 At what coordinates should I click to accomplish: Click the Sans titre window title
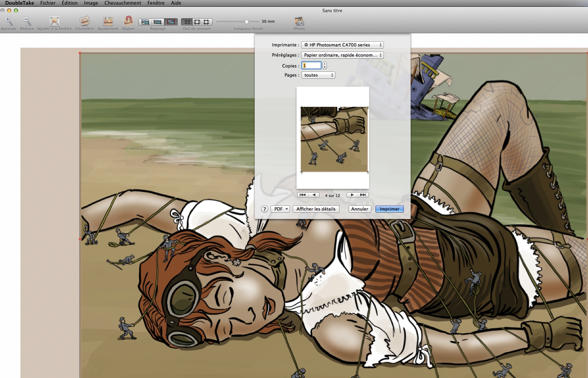pyautogui.click(x=332, y=11)
